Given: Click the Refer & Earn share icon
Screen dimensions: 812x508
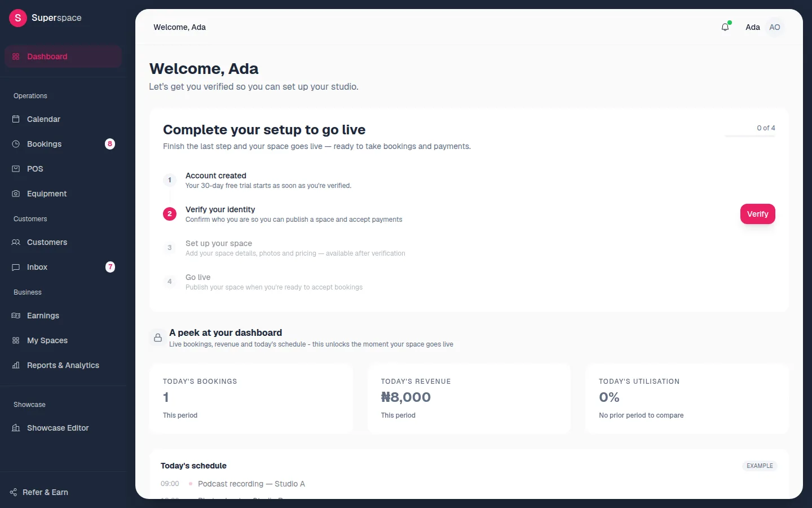Looking at the screenshot, I should pyautogui.click(x=14, y=492).
